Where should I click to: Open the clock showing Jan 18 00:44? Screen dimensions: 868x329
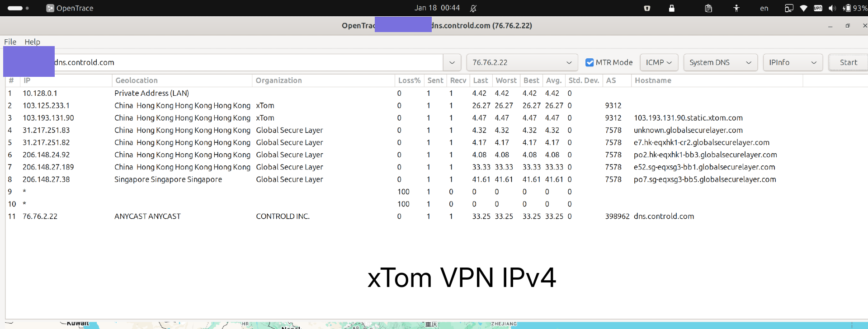437,8
